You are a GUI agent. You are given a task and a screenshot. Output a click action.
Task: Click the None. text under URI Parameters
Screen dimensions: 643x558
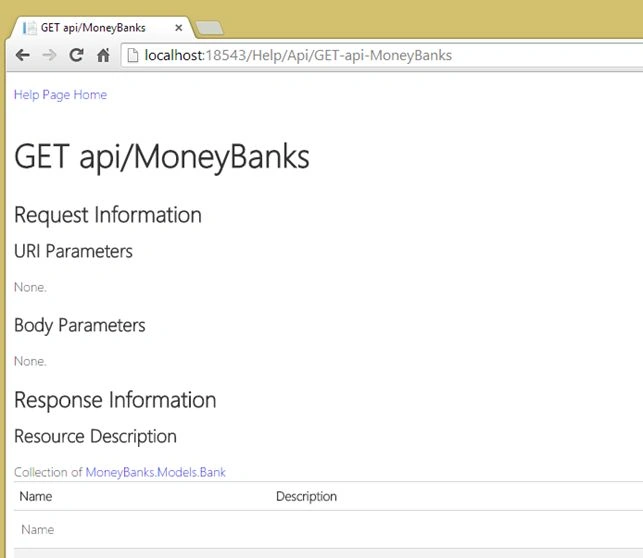[x=30, y=287]
